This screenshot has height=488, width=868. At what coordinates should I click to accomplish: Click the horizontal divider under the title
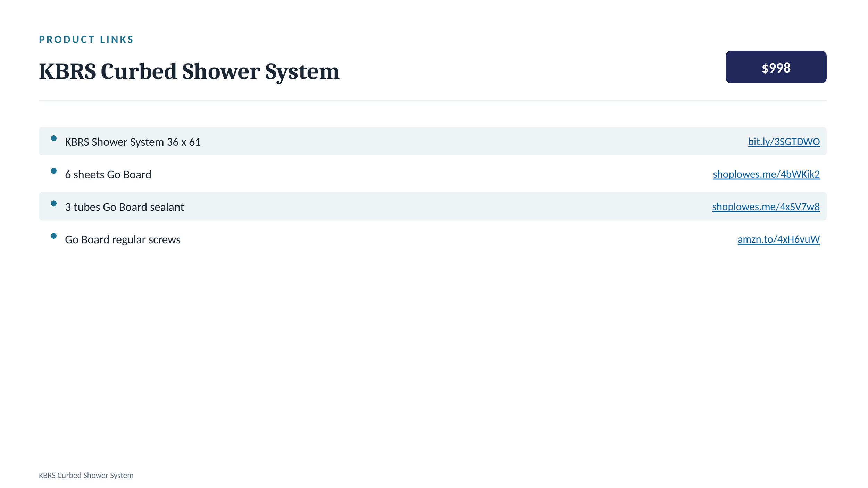[x=433, y=101]
